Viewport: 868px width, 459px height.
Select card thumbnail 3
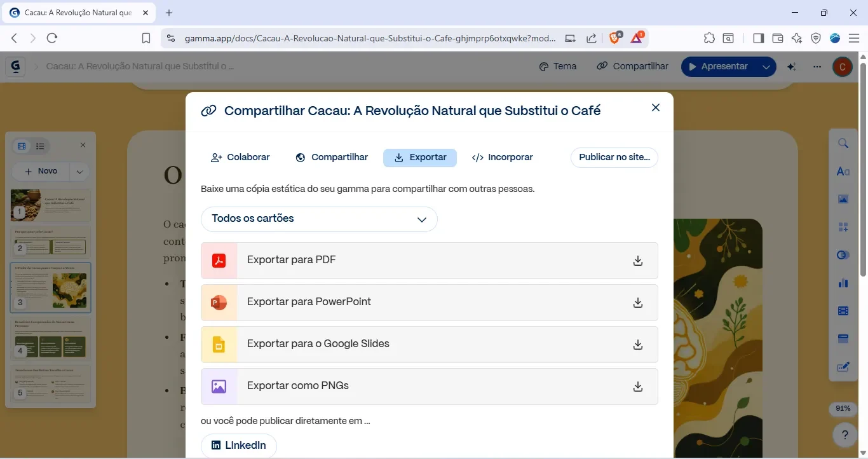click(51, 287)
